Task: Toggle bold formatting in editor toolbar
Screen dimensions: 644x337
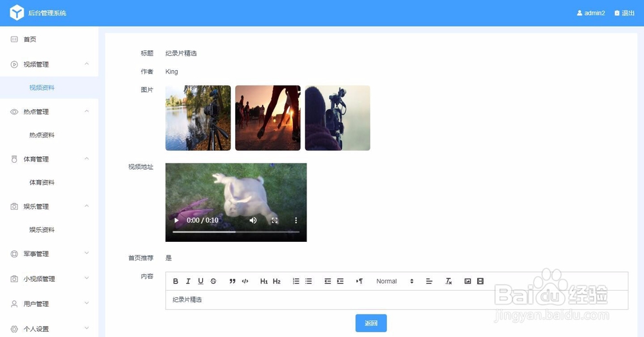Action: point(175,281)
